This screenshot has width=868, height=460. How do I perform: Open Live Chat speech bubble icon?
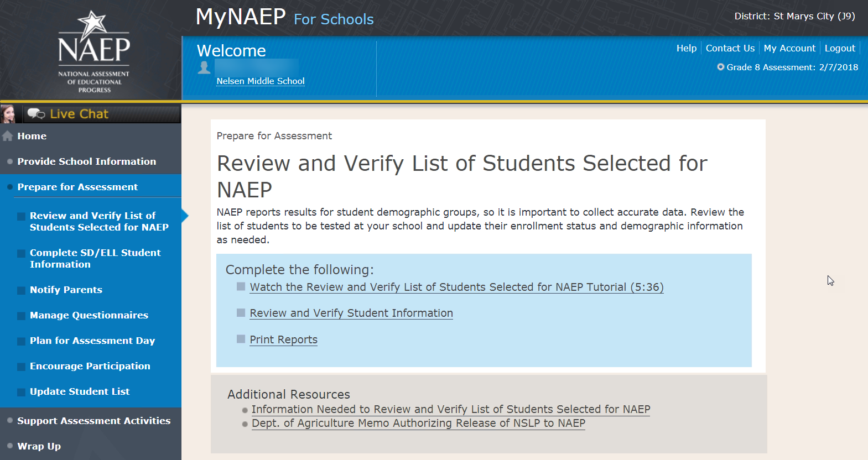click(37, 114)
